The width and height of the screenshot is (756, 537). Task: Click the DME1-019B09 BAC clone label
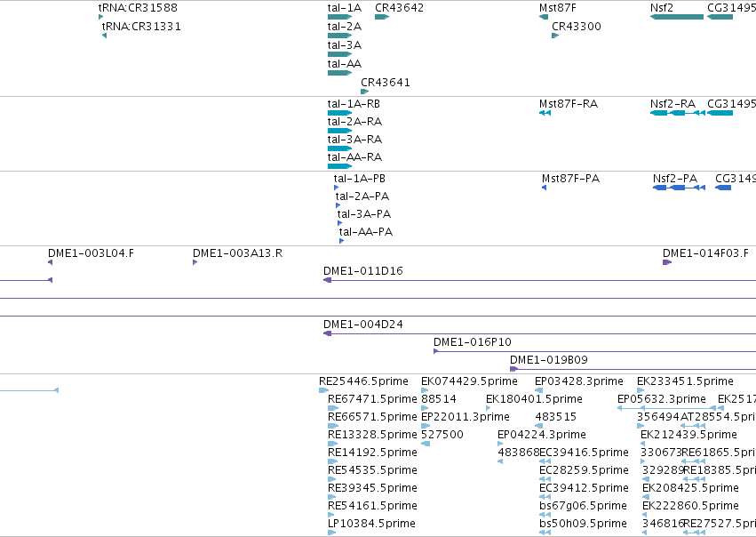pos(549,360)
